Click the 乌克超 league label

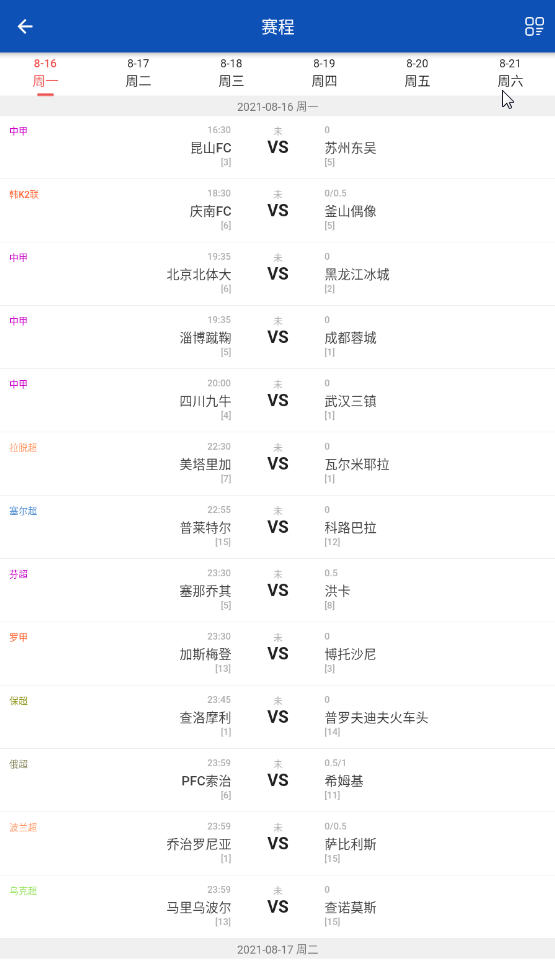click(x=23, y=891)
